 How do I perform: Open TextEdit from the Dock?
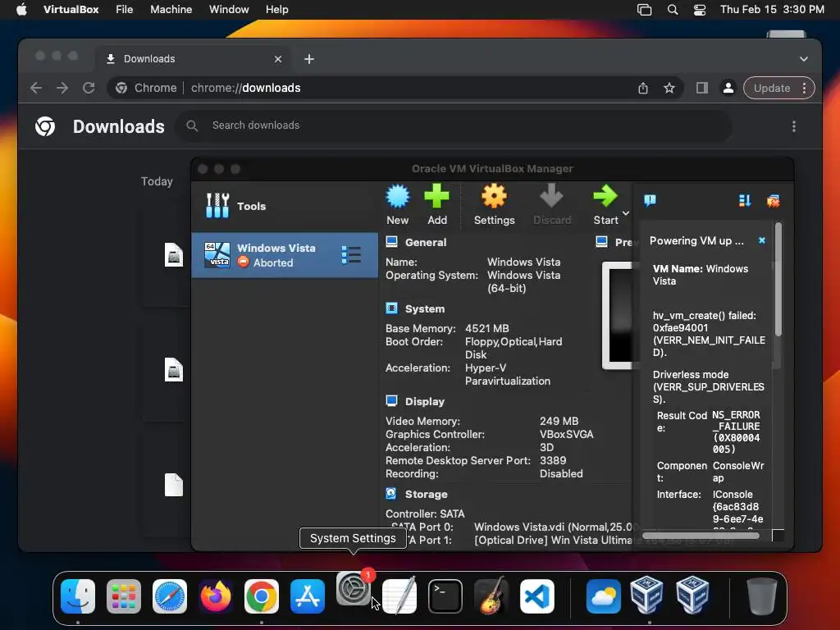[399, 596]
